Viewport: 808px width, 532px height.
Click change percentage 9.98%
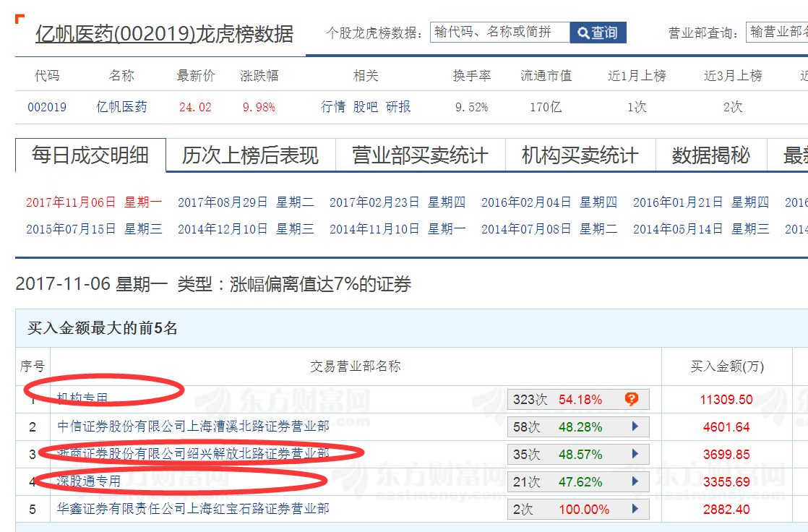(x=259, y=107)
